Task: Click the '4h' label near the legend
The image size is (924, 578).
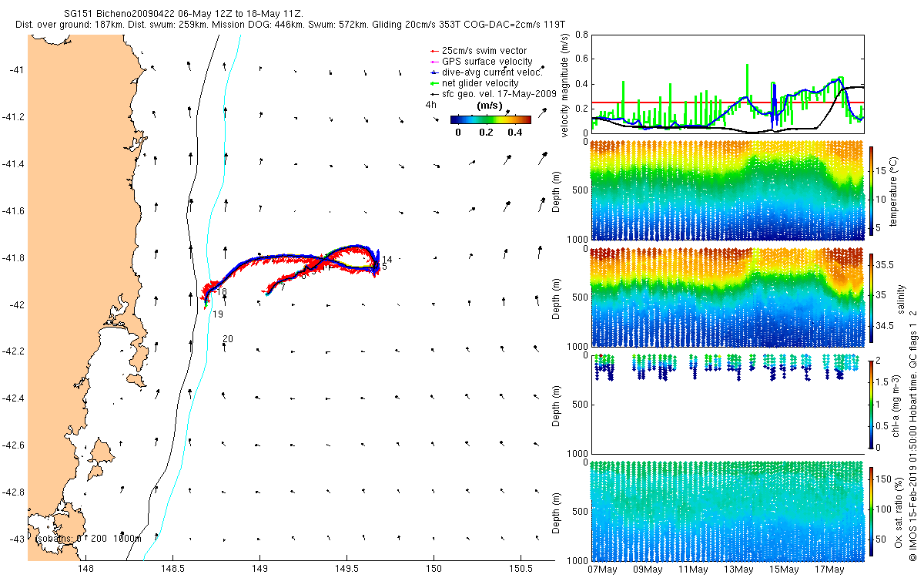Action: click(430, 104)
